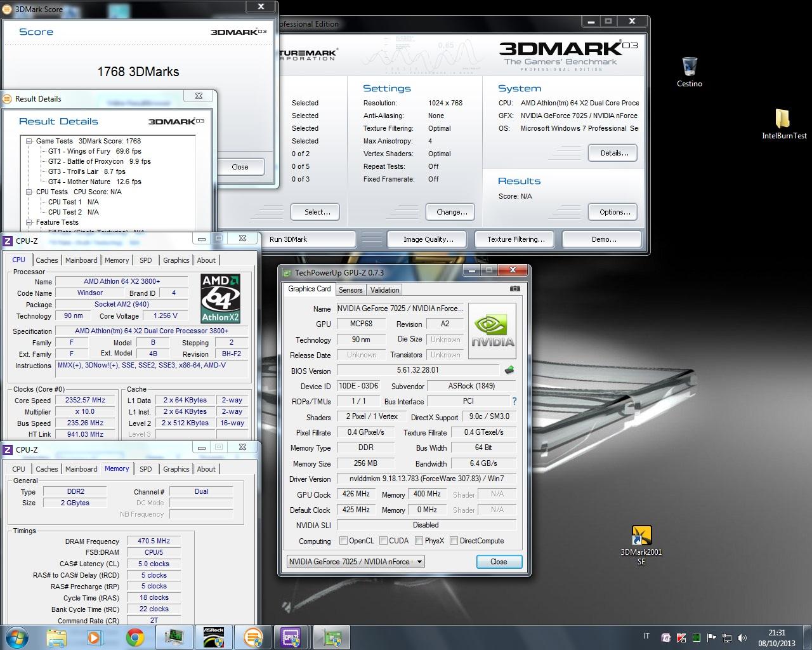The image size is (812, 650).
Task: Open Google Chrome from the taskbar
Action: (134, 637)
